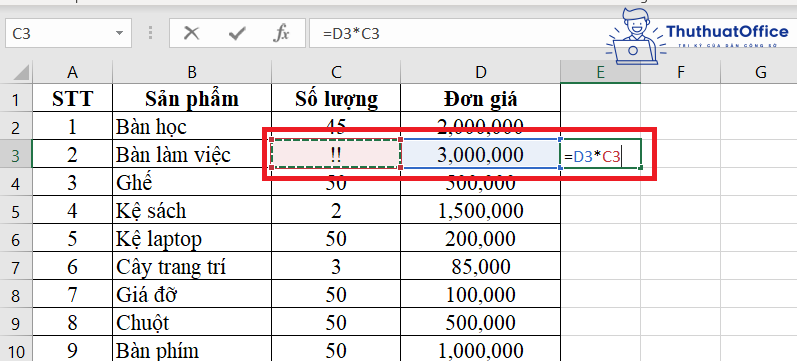Select column C header
The height and width of the screenshot is (361, 797).
coord(336,73)
